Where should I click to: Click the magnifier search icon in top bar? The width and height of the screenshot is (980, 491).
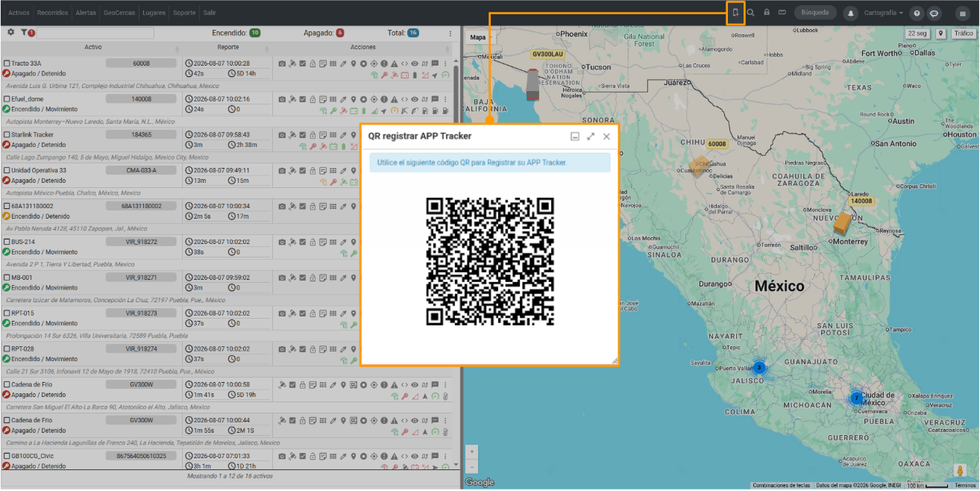pyautogui.click(x=751, y=13)
